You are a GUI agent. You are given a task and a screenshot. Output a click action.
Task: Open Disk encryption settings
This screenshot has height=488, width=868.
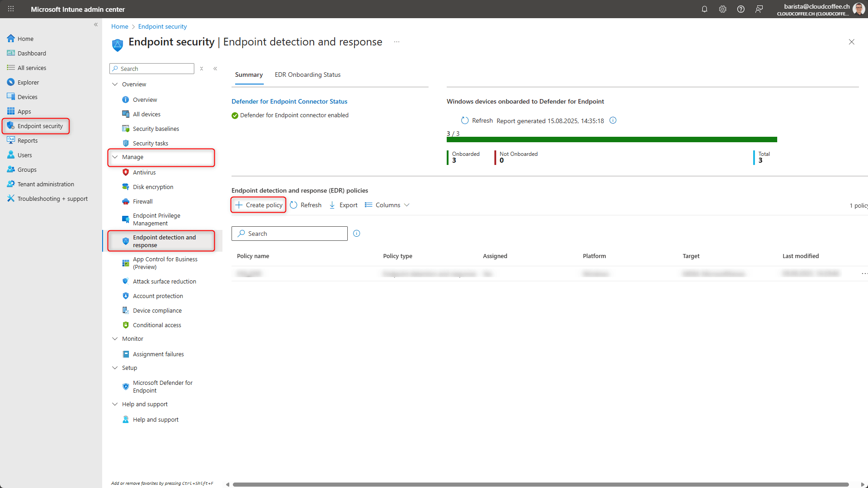(153, 187)
